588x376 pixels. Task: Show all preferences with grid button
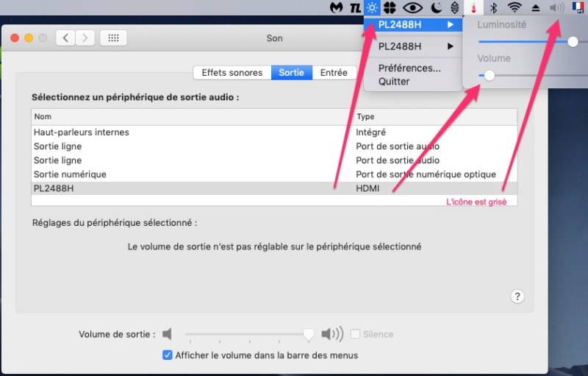tap(113, 38)
